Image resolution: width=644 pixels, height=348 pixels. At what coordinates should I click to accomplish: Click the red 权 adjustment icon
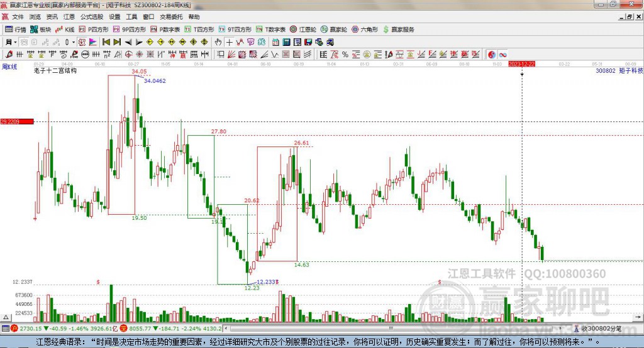pyautogui.click(x=82, y=42)
